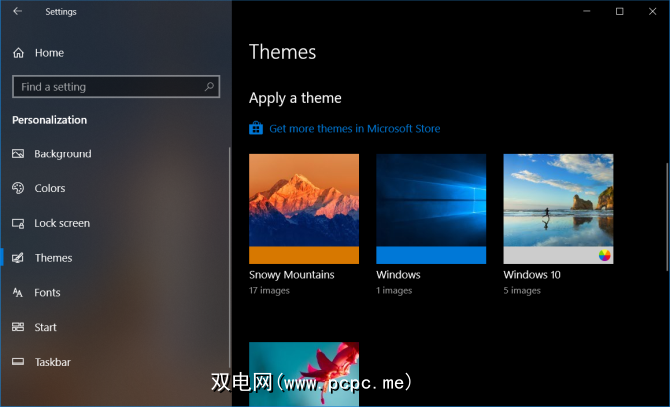This screenshot has height=407, width=670.
Task: Click the blue color bar of Windows theme
Action: [x=431, y=255]
